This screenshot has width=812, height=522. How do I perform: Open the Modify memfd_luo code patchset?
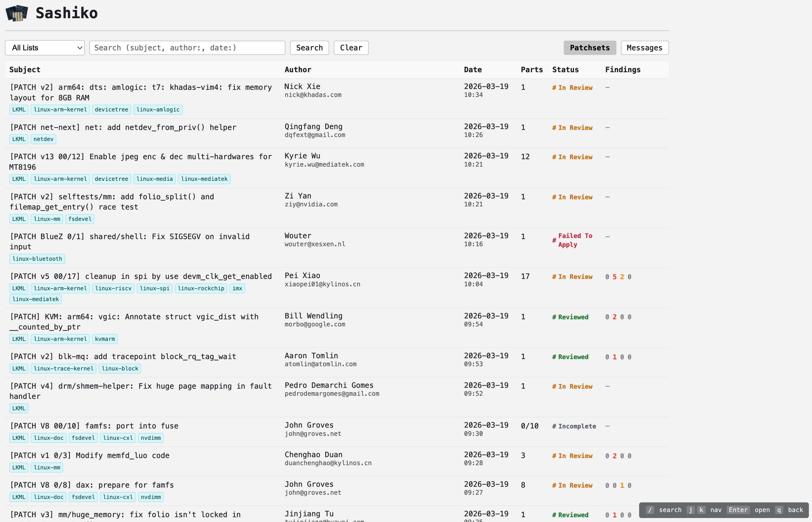click(90, 455)
